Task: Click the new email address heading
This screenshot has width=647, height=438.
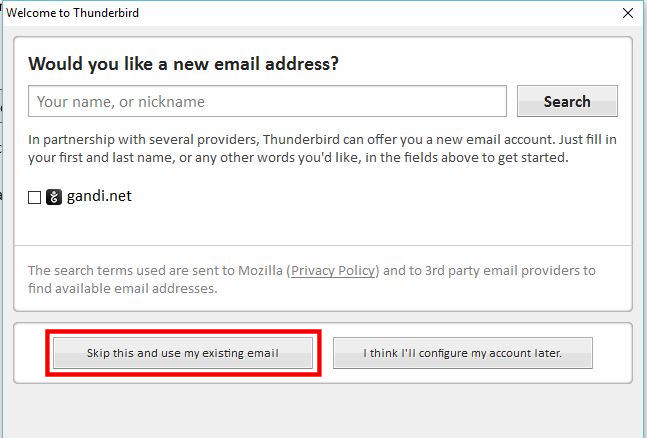Action: click(x=183, y=64)
